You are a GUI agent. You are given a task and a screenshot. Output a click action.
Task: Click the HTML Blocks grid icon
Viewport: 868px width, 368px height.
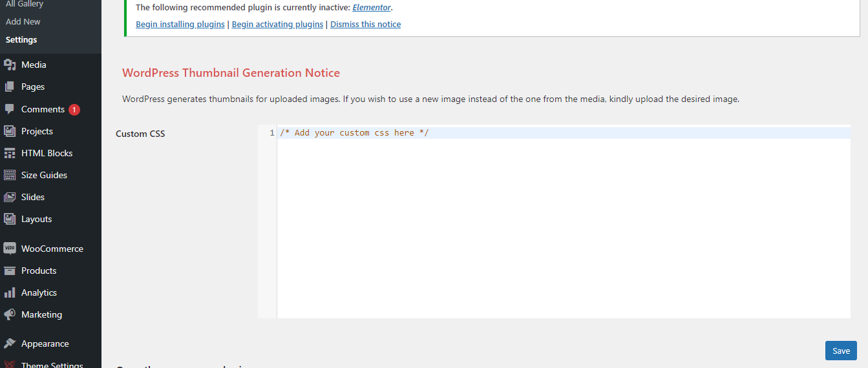(x=10, y=153)
